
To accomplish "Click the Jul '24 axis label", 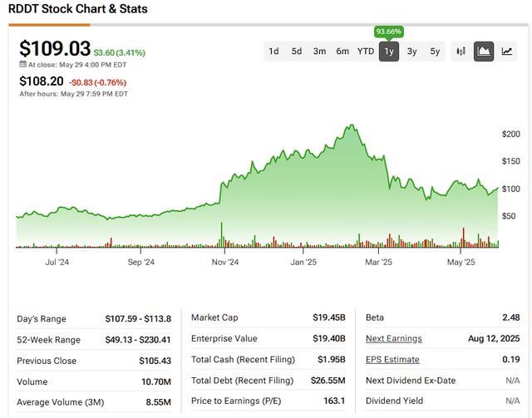I will [57, 262].
